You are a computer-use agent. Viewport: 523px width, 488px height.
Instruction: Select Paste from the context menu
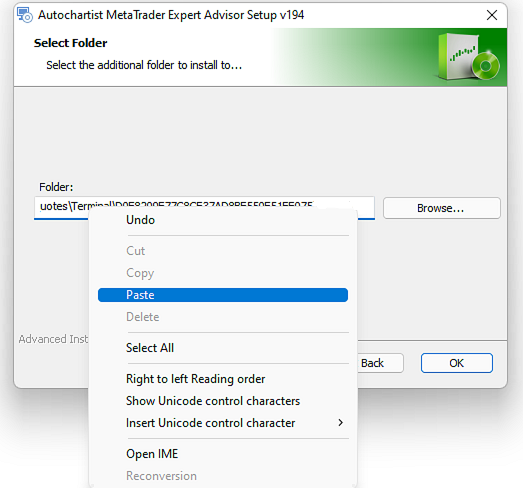223,295
